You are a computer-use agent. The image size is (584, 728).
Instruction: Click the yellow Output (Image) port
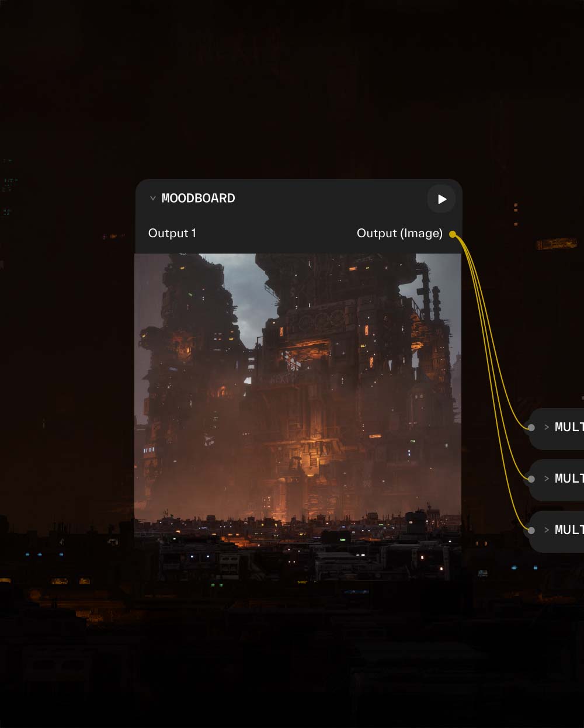pyautogui.click(x=453, y=234)
